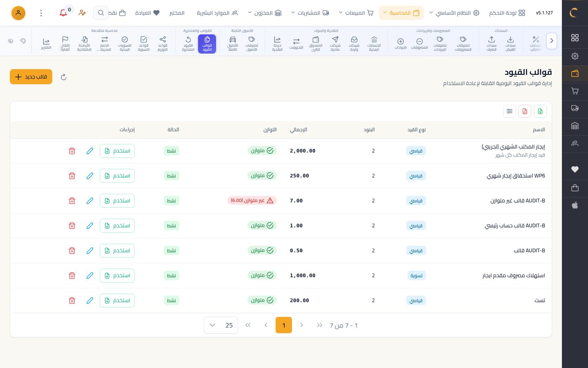Open إقفال الفترة flag icon
Viewport: 588px width, 368px height.
[65, 44]
